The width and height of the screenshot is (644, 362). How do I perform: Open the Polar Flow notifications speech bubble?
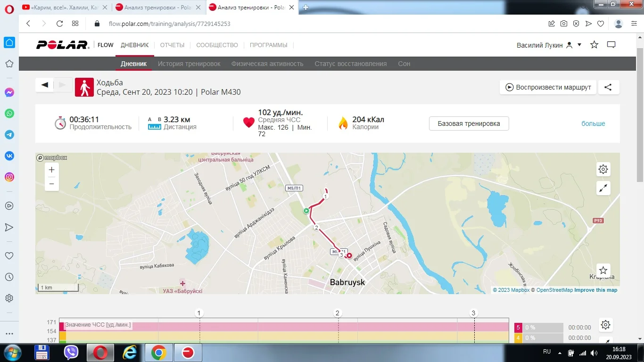coord(611,45)
